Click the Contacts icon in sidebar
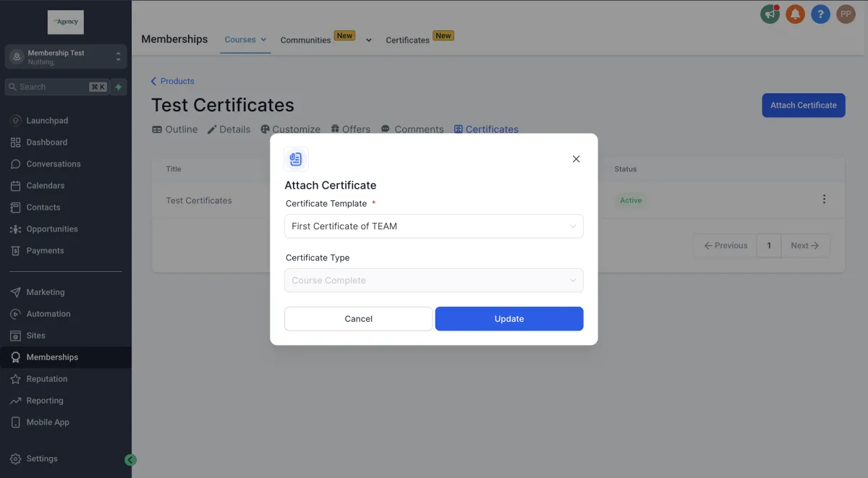 point(15,208)
